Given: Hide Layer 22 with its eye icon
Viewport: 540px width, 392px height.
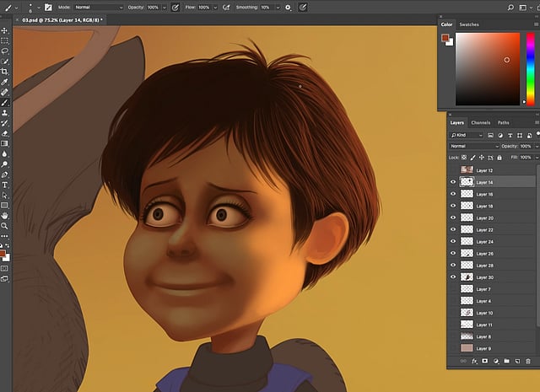Looking at the screenshot, I should coord(453,229).
